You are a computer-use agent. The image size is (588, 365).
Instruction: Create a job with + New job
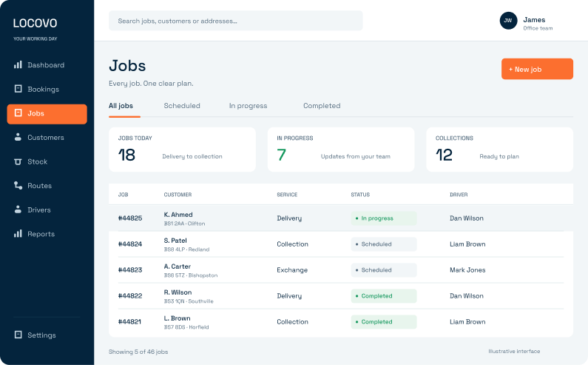click(x=537, y=69)
